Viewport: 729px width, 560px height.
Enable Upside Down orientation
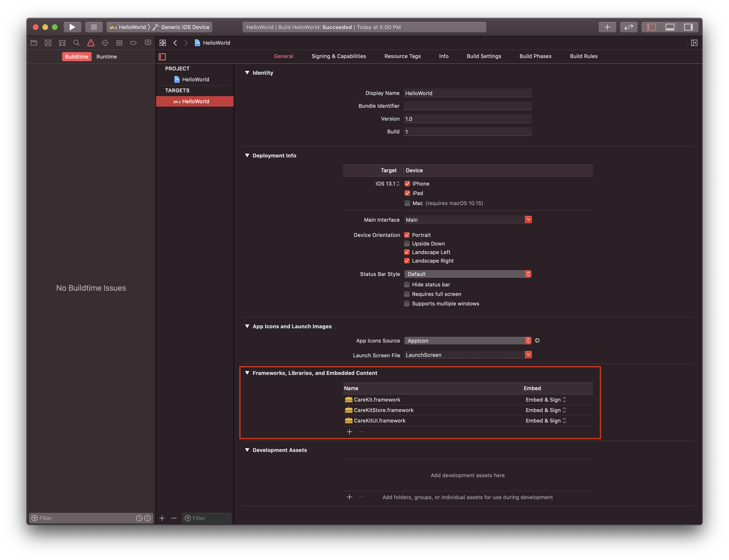point(407,244)
